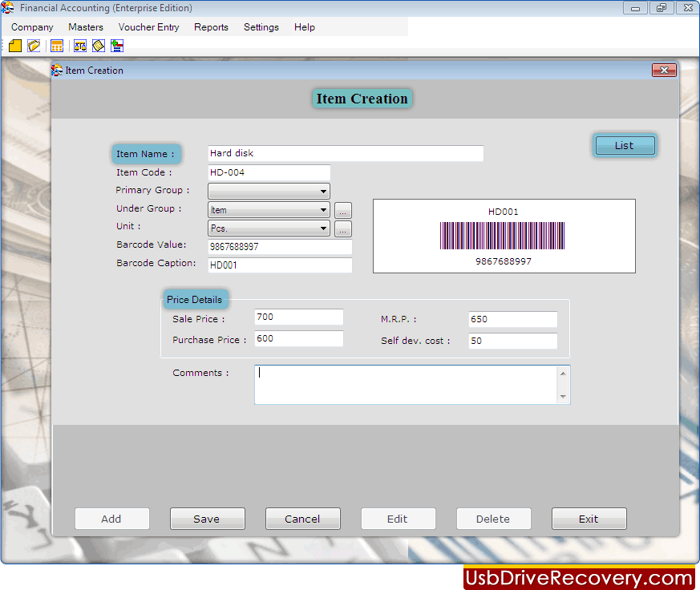Click the Price Details group label
This screenshot has height=590, width=700.
coord(195,300)
